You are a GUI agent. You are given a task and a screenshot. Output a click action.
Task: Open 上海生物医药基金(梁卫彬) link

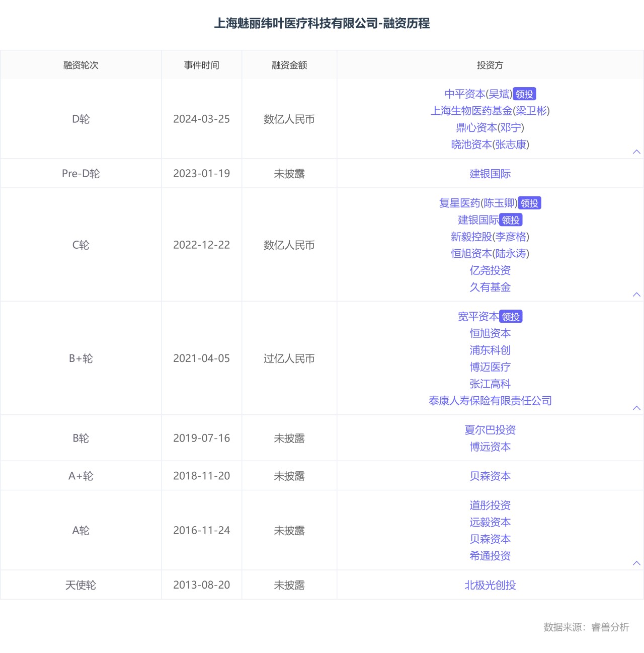point(490,111)
